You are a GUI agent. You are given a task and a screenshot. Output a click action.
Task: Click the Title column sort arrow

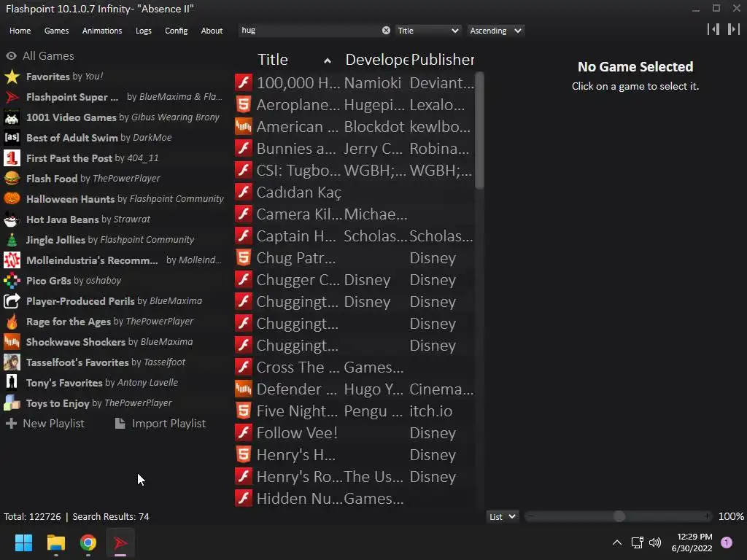tap(328, 61)
